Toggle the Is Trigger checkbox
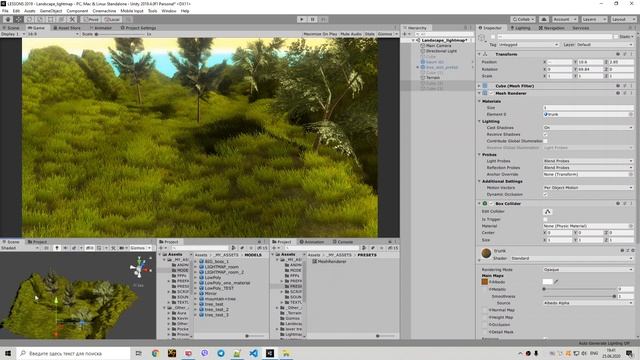Image resolution: width=640 pixels, height=360 pixels. (545, 219)
